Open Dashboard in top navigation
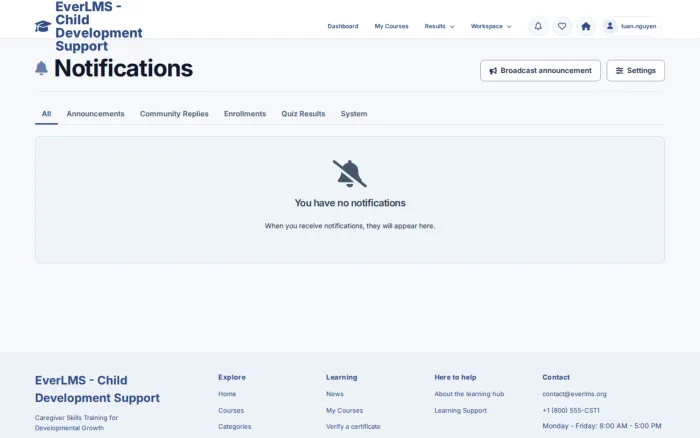Viewport: 700px width, 438px height. (x=343, y=26)
